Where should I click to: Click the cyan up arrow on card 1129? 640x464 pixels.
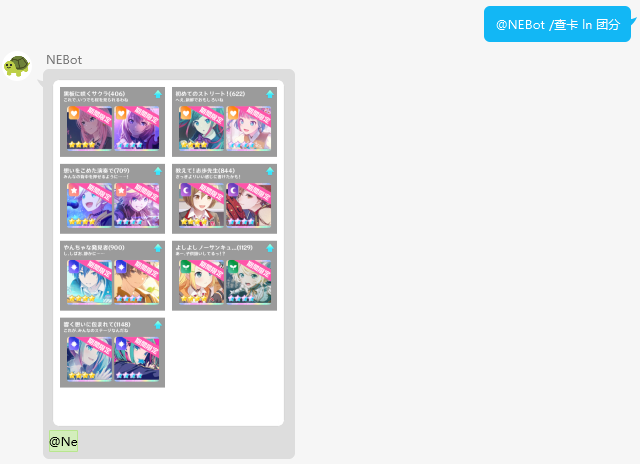(x=270, y=248)
